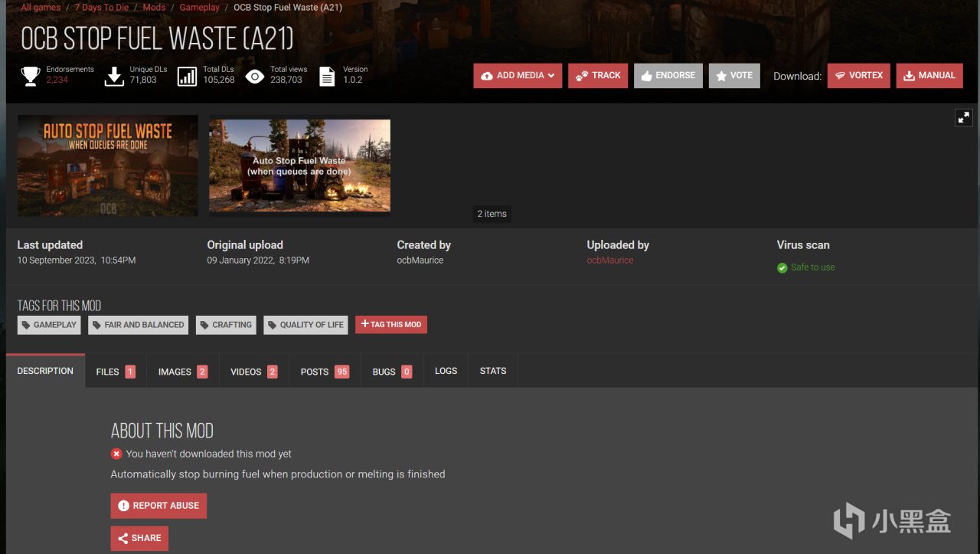Screen dimensions: 980x554
Task: Switch to the Images tab
Action: 183,372
